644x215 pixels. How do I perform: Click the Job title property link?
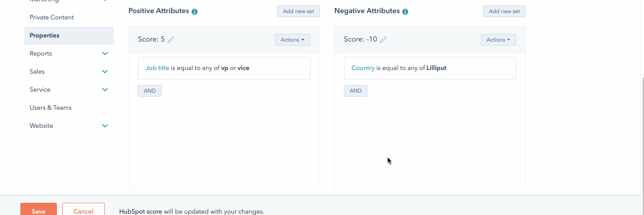point(157,68)
